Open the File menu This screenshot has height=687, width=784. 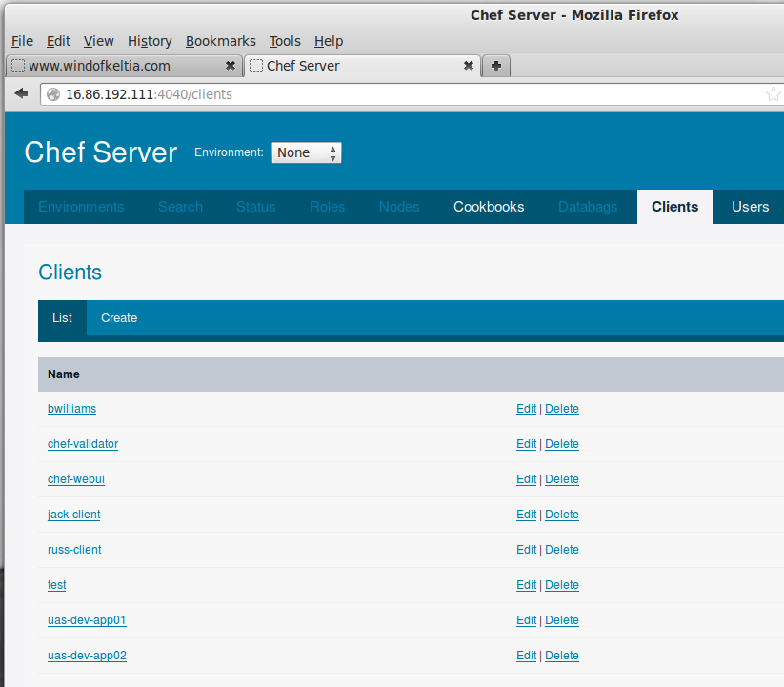coord(23,41)
